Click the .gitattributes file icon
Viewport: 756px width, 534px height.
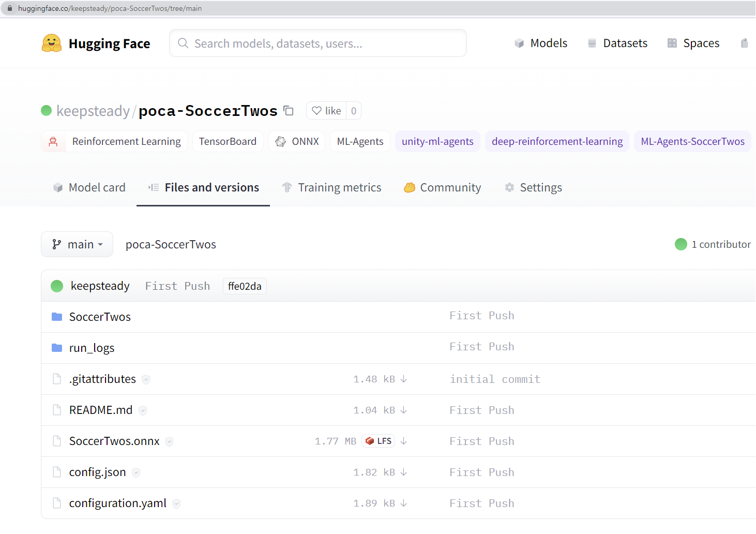pyautogui.click(x=57, y=379)
